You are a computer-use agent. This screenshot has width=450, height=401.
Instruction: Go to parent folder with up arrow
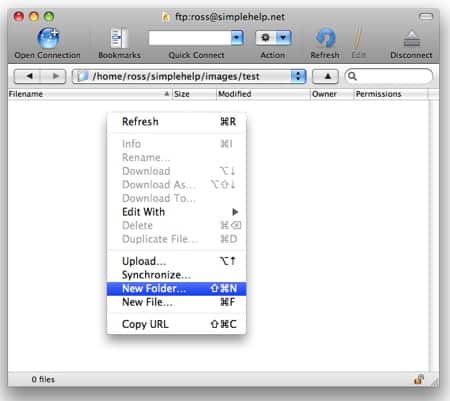coord(326,76)
